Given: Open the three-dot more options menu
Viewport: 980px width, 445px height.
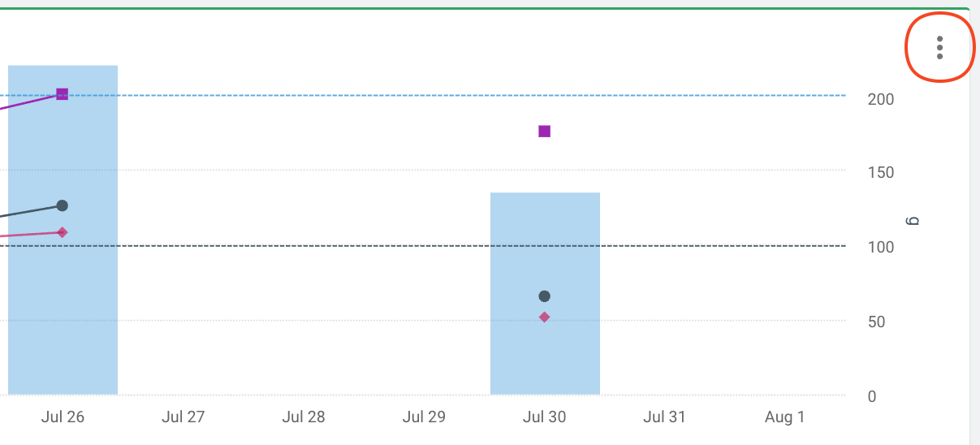Looking at the screenshot, I should click(939, 47).
